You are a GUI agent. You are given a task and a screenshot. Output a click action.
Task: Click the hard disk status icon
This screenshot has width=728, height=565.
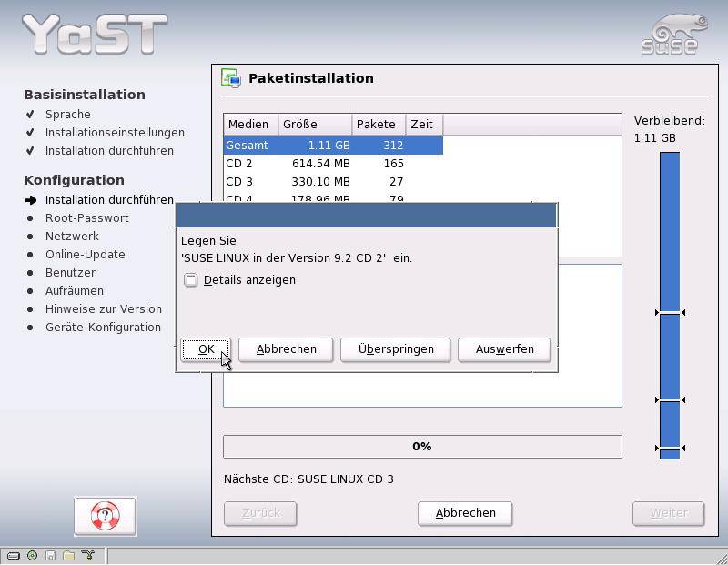pos(13,555)
